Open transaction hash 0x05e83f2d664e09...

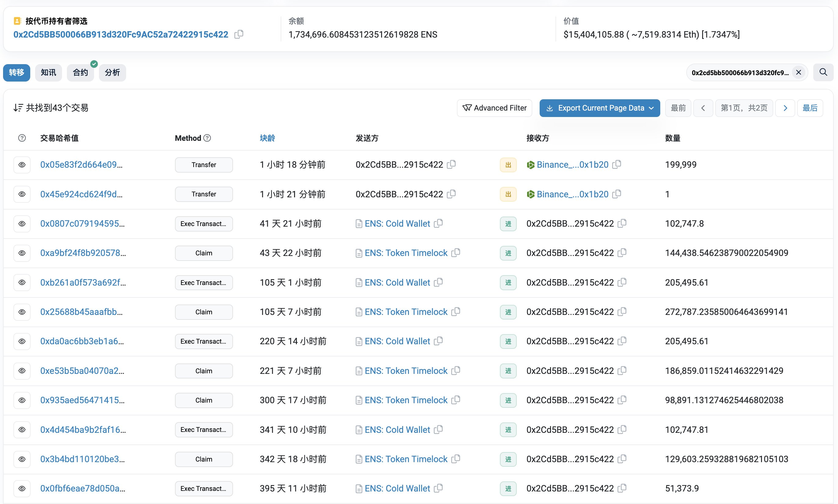point(82,164)
